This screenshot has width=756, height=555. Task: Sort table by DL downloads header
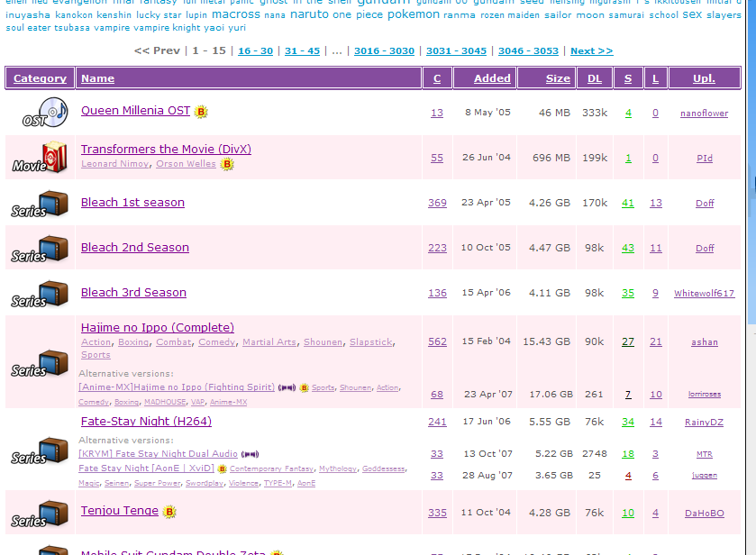tap(595, 78)
